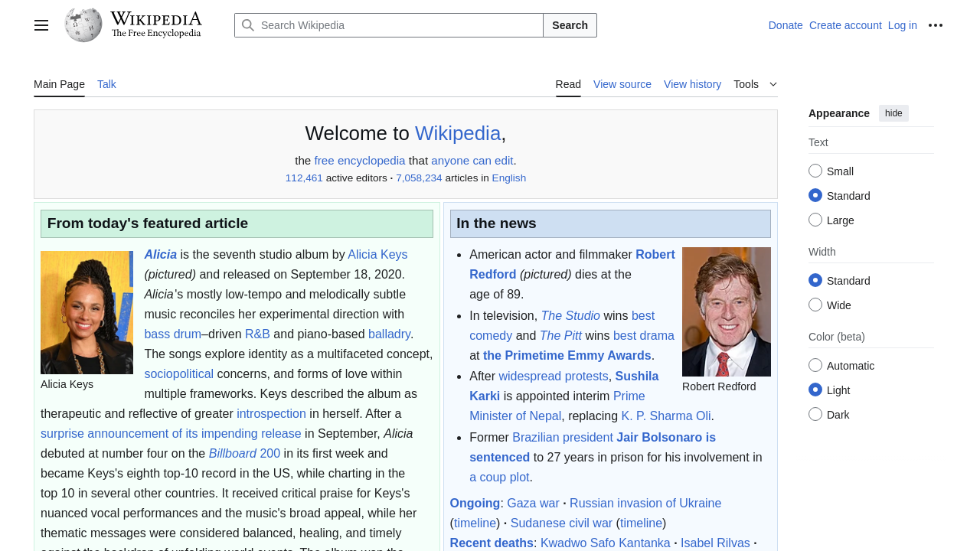
Task: Open the 7,058,234 articles link
Action: click(x=419, y=178)
